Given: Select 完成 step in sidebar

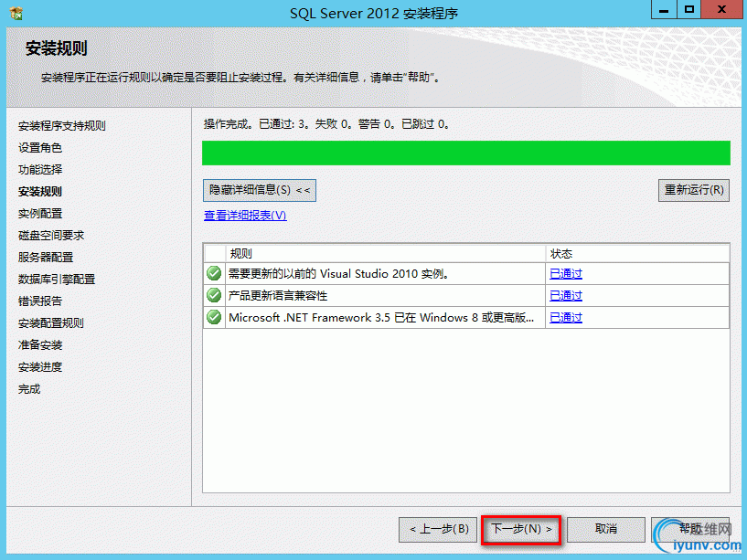Looking at the screenshot, I should 29,388.
